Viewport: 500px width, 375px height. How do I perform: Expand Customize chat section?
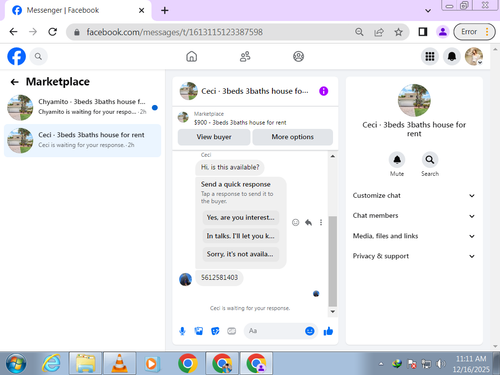413,196
